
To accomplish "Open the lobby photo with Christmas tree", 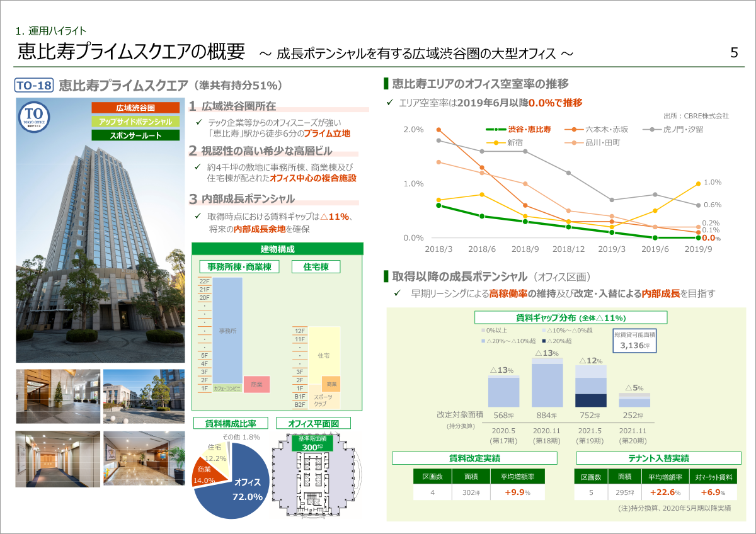I will pos(57,397).
